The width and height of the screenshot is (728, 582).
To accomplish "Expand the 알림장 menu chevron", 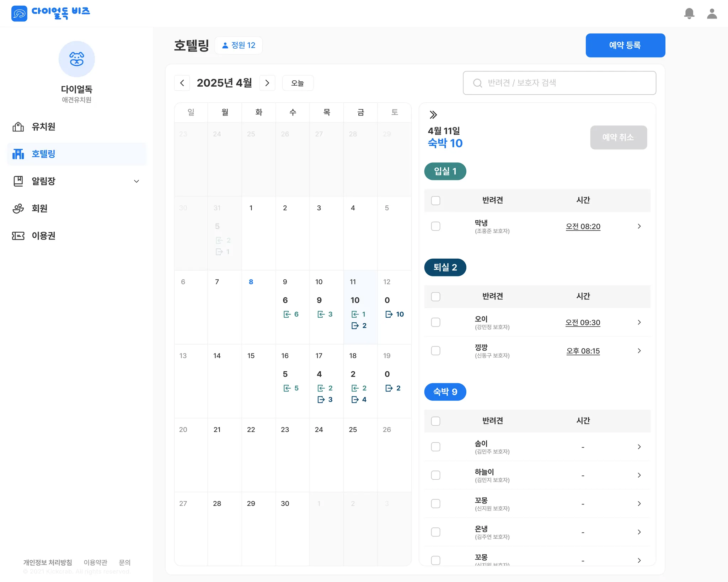I will (136, 181).
